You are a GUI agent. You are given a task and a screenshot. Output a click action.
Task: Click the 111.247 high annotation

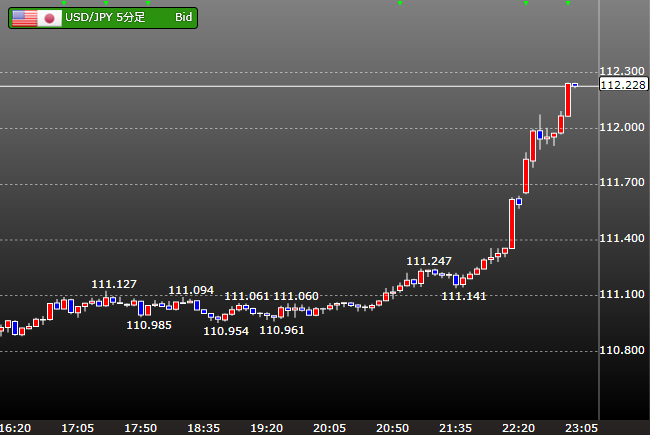429,261
